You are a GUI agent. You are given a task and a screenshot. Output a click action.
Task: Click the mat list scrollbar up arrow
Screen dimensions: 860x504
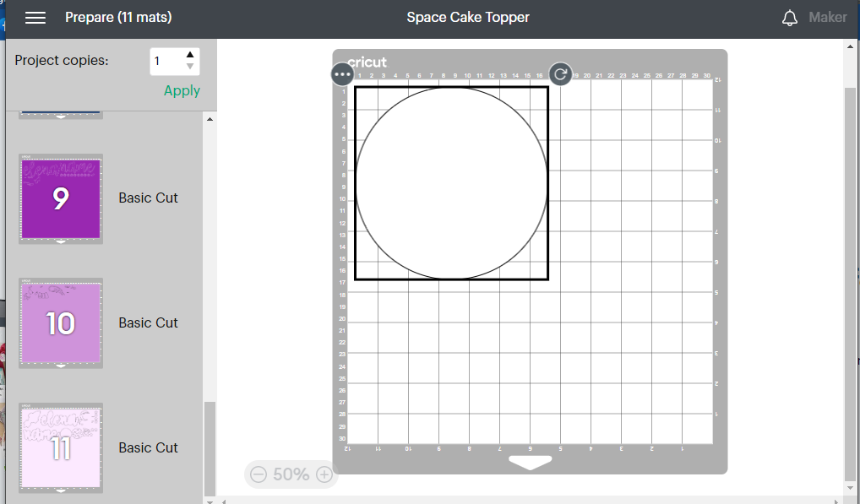pyautogui.click(x=210, y=119)
